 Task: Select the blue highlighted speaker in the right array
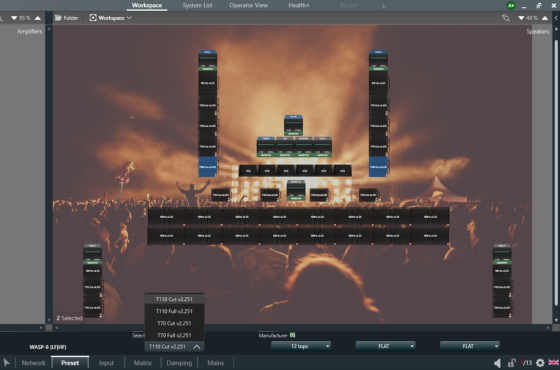(x=378, y=166)
